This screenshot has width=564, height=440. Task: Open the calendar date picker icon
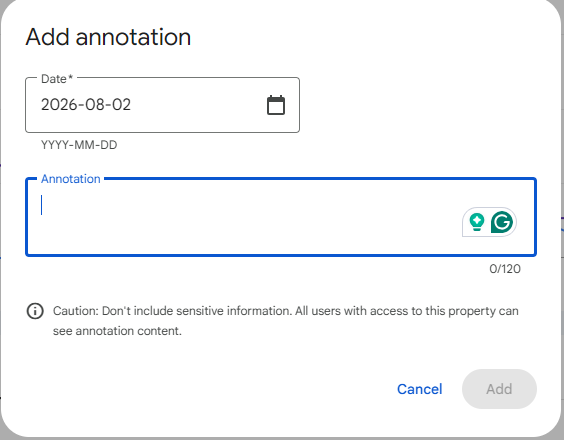276,105
